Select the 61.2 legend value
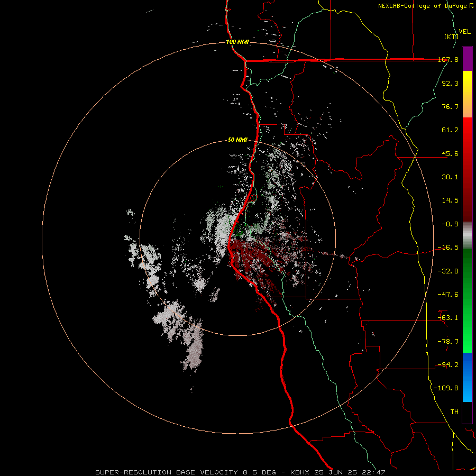 pyautogui.click(x=450, y=130)
